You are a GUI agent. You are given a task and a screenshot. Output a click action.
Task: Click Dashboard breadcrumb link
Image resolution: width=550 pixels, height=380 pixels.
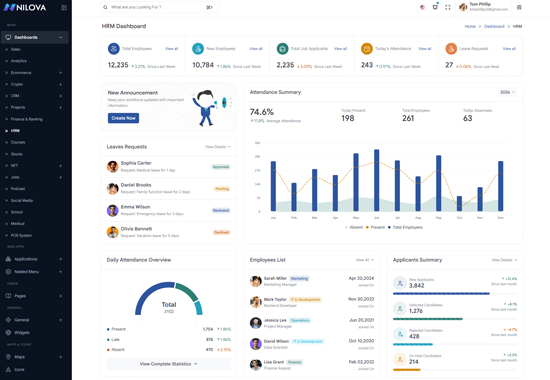[494, 26]
